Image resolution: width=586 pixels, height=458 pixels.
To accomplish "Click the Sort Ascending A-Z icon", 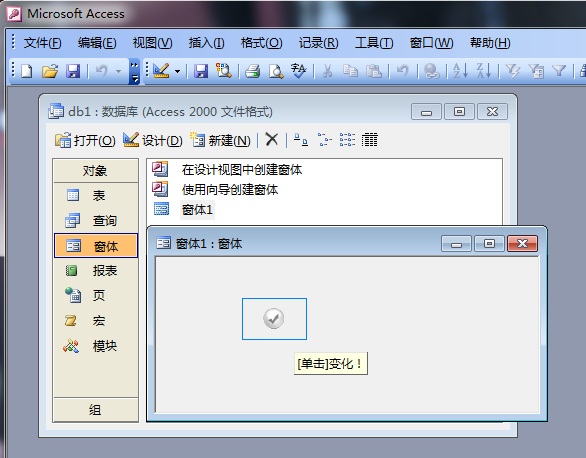I will coord(460,70).
